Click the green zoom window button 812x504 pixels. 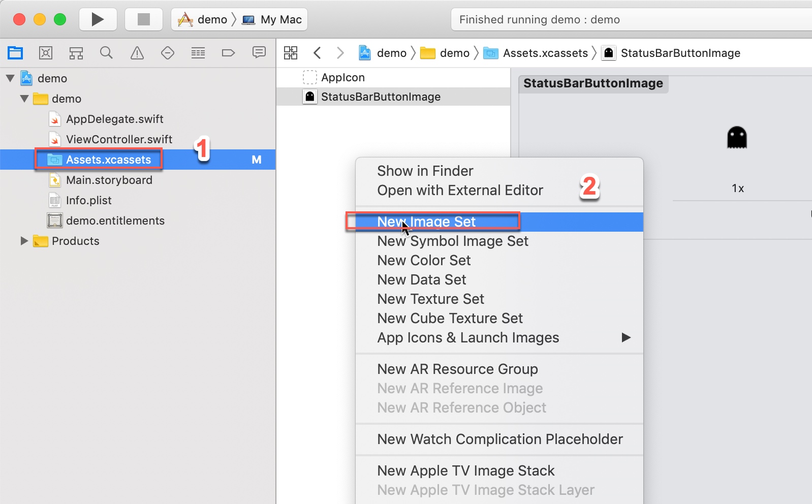tap(60, 19)
